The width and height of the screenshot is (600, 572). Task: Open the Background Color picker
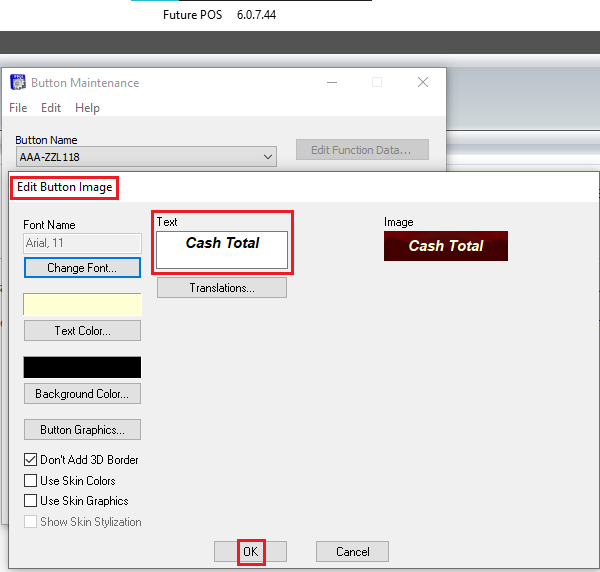pyautogui.click(x=82, y=394)
